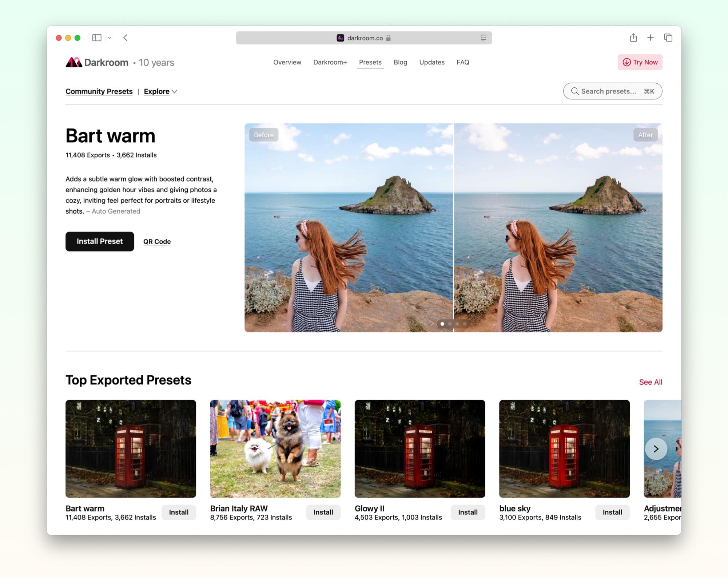Navigate back with the browser back arrow

(x=125, y=37)
